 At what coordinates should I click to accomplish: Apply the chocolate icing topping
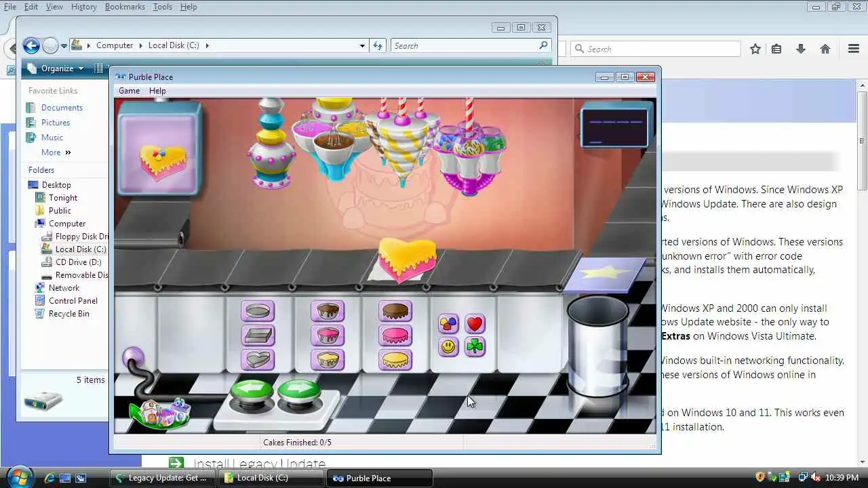[x=395, y=311]
